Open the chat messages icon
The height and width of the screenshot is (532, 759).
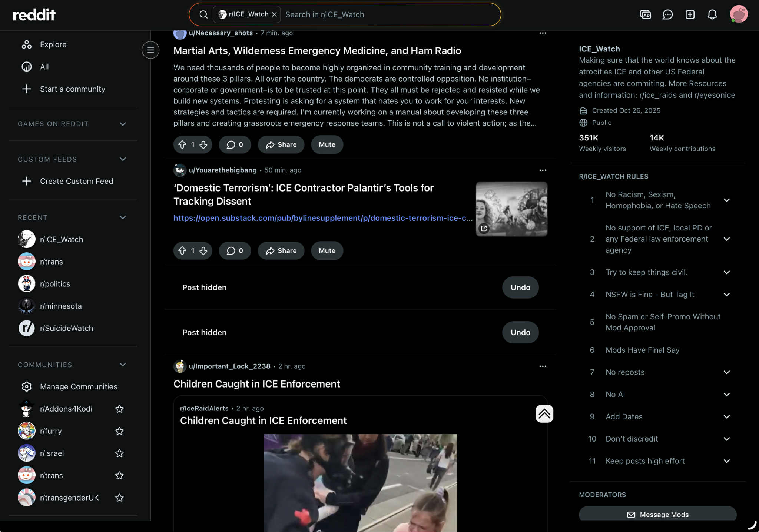[667, 14]
